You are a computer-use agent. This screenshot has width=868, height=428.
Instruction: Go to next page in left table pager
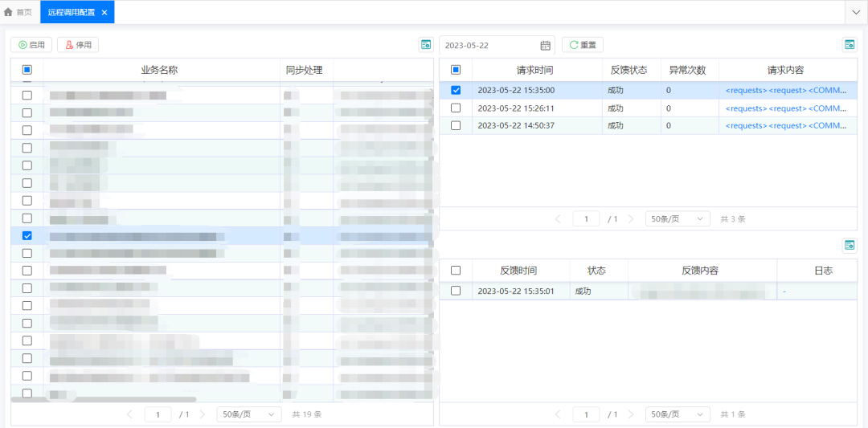pos(203,414)
